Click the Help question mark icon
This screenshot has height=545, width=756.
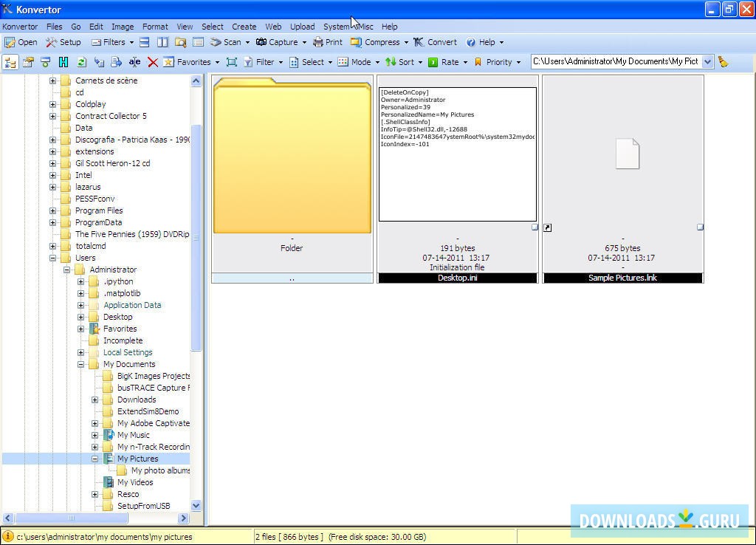pos(470,42)
